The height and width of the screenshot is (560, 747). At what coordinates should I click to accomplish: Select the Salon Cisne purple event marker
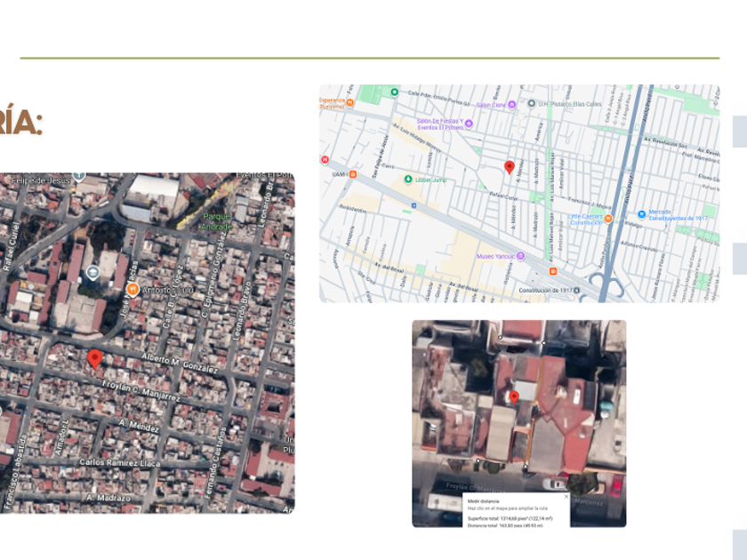[x=511, y=104]
